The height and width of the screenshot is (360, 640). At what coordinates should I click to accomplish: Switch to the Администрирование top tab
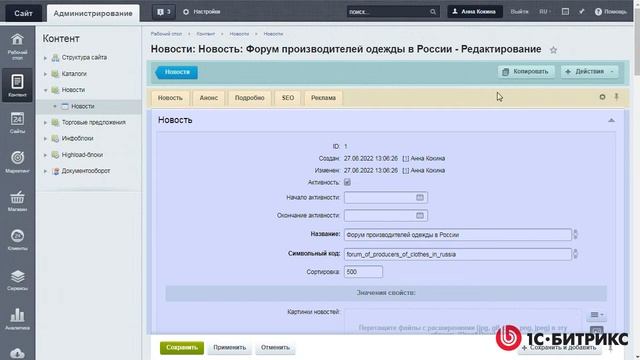click(x=93, y=13)
